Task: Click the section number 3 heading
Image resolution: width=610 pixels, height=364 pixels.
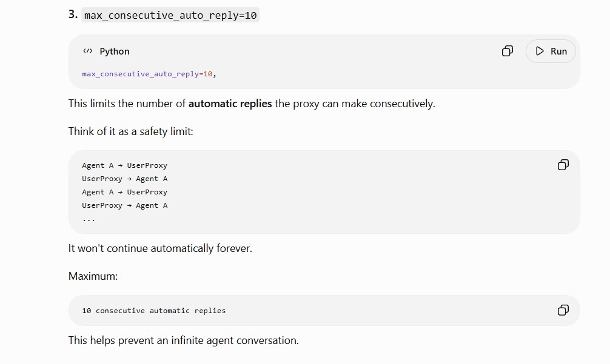Action: point(73,15)
